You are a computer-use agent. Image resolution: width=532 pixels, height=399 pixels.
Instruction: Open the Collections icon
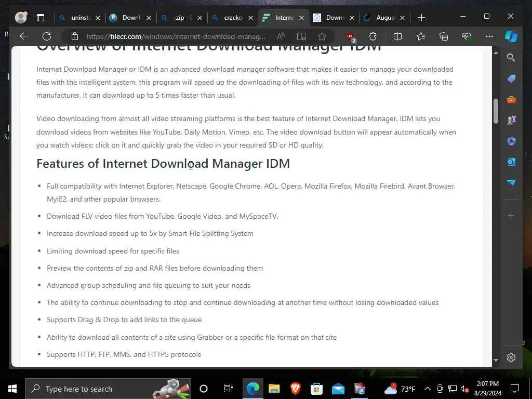point(444,36)
